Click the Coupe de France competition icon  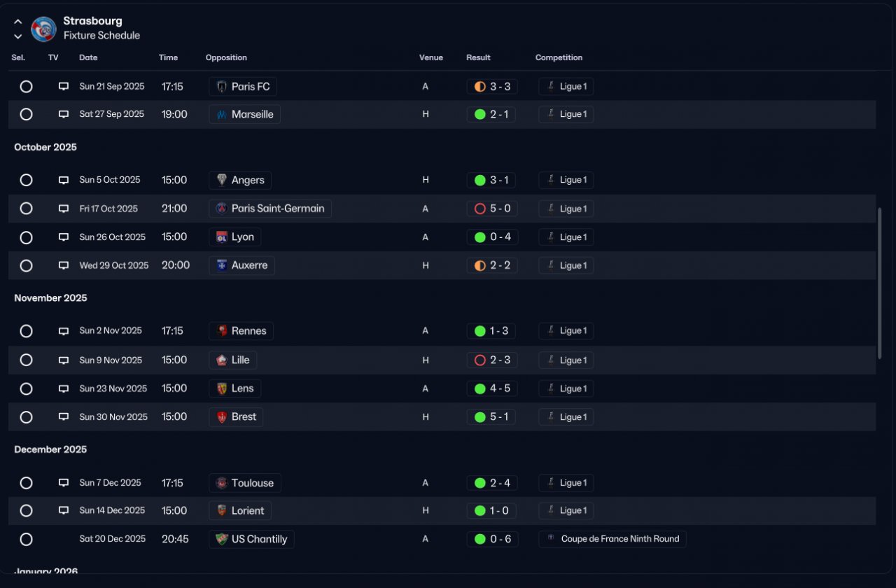pyautogui.click(x=552, y=539)
